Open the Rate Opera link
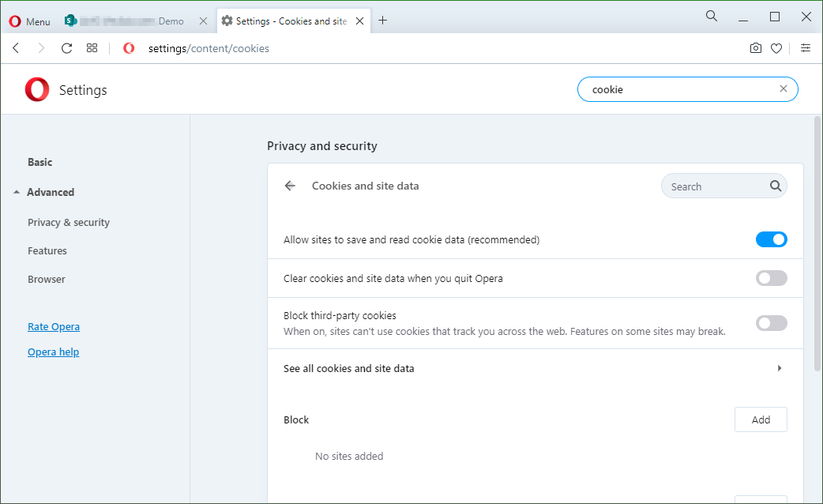The height and width of the screenshot is (504, 823). [x=54, y=326]
